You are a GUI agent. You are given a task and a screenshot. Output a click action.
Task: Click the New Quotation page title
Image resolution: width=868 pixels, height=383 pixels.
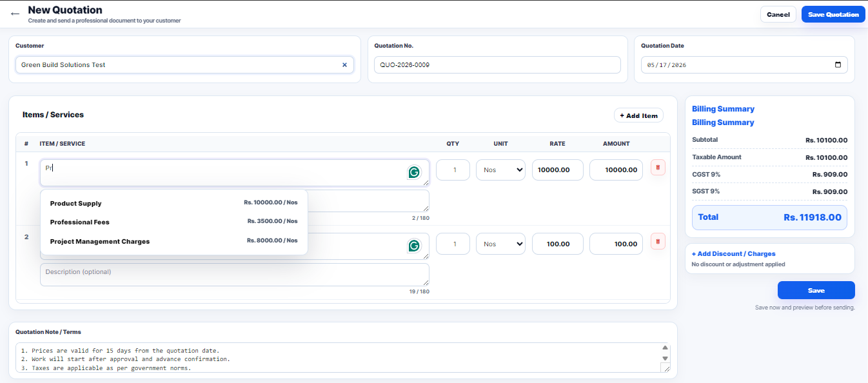tap(65, 10)
